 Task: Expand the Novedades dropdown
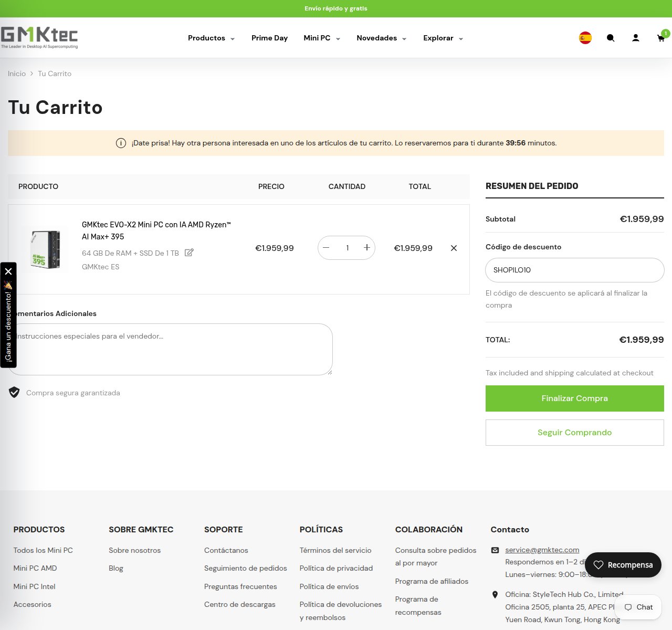(x=382, y=38)
